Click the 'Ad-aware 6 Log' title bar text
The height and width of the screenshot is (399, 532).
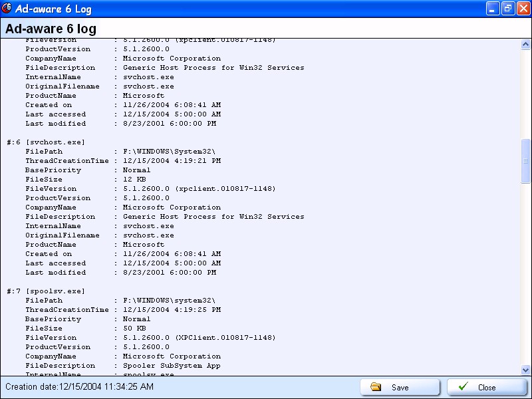click(x=53, y=9)
